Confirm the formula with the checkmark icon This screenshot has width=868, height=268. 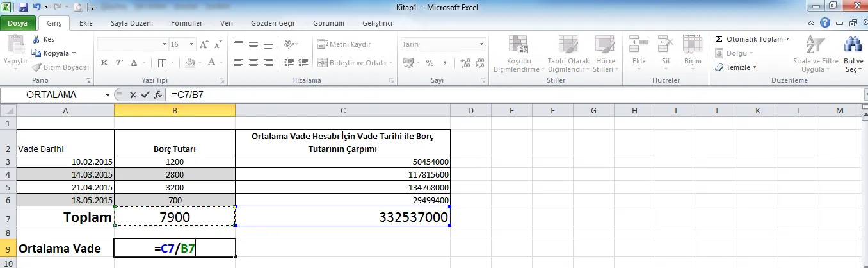[145, 94]
